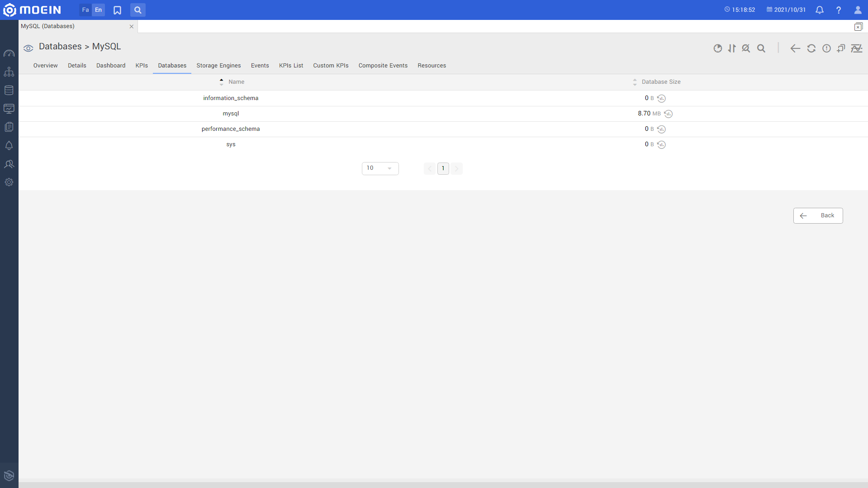Click the date 2021/10/31
Screen dimensions: 868x488
coord(786,10)
